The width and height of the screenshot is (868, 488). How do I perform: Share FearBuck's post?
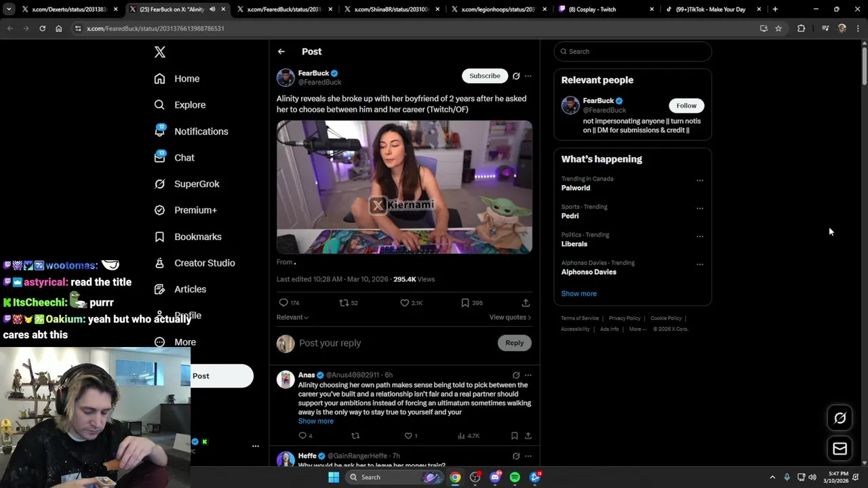(526, 303)
